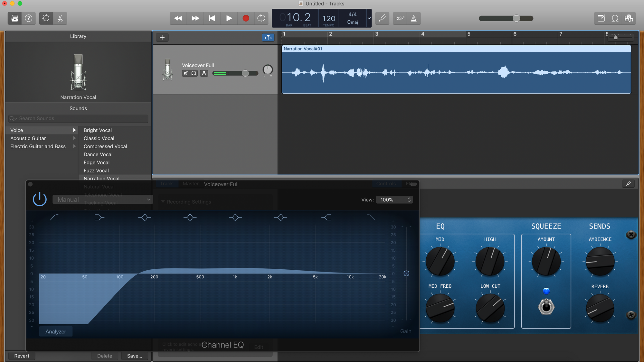Adjust the master volume slider
This screenshot has width=644, height=362.
click(x=516, y=18)
